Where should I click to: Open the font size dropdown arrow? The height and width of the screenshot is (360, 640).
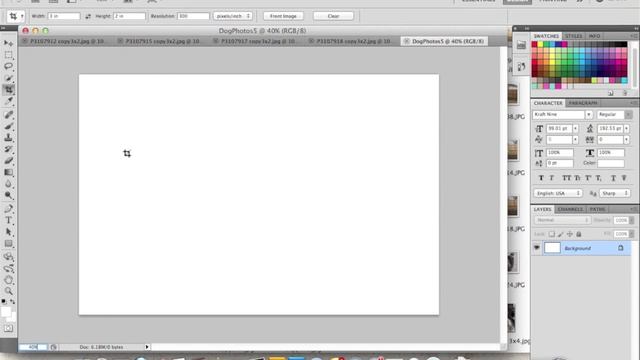point(575,129)
